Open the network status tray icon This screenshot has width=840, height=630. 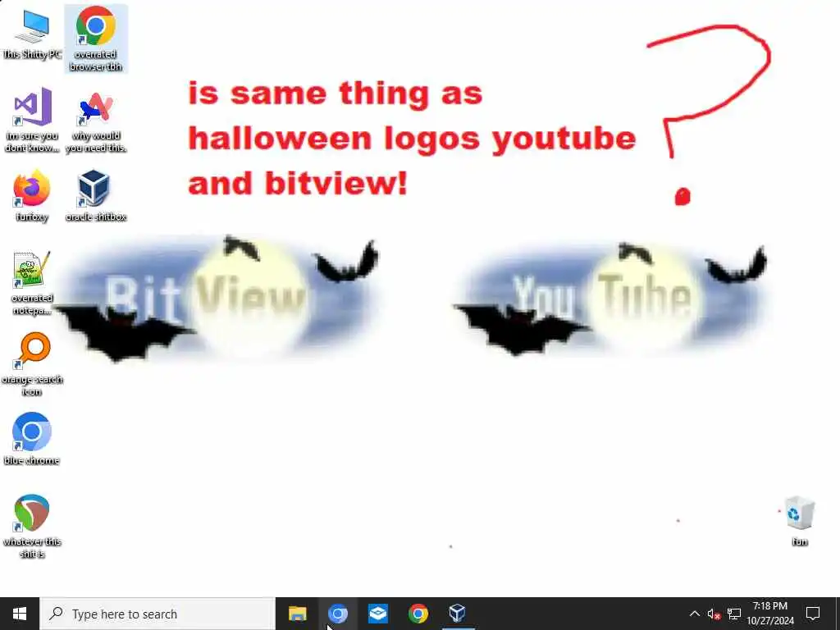point(734,614)
